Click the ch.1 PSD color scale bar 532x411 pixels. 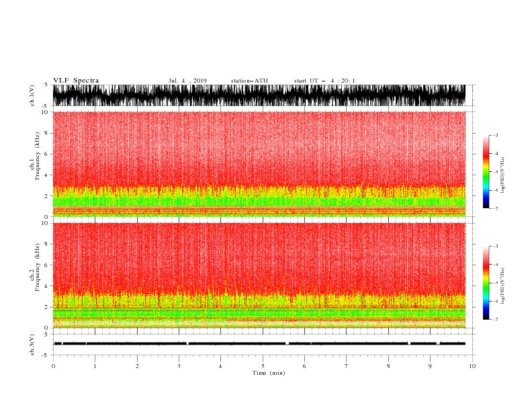click(486, 172)
